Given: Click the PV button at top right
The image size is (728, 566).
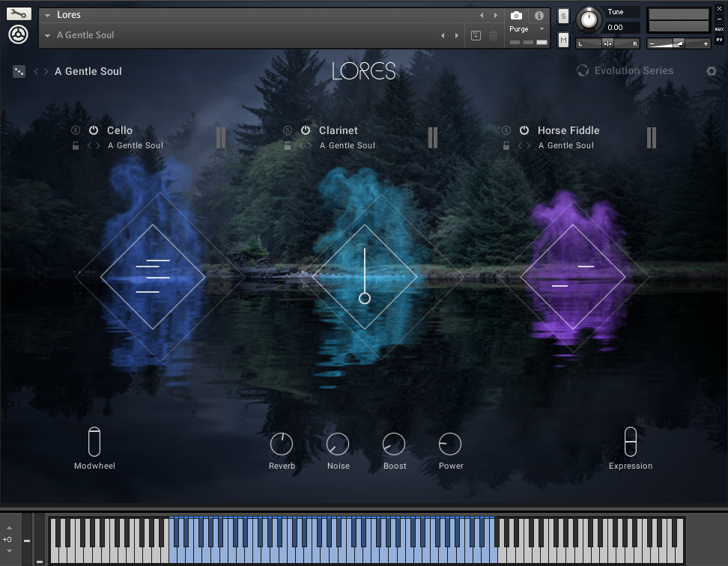Looking at the screenshot, I should [x=719, y=40].
